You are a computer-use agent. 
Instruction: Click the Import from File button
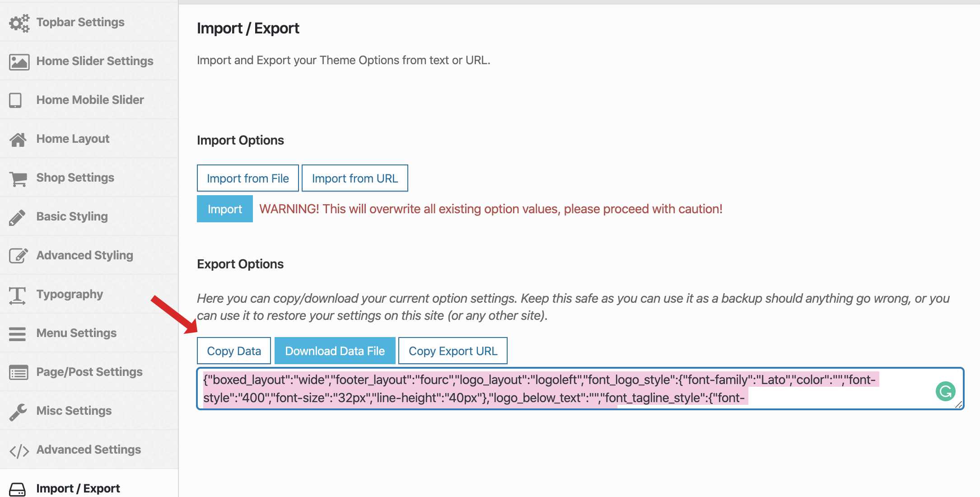(x=247, y=178)
